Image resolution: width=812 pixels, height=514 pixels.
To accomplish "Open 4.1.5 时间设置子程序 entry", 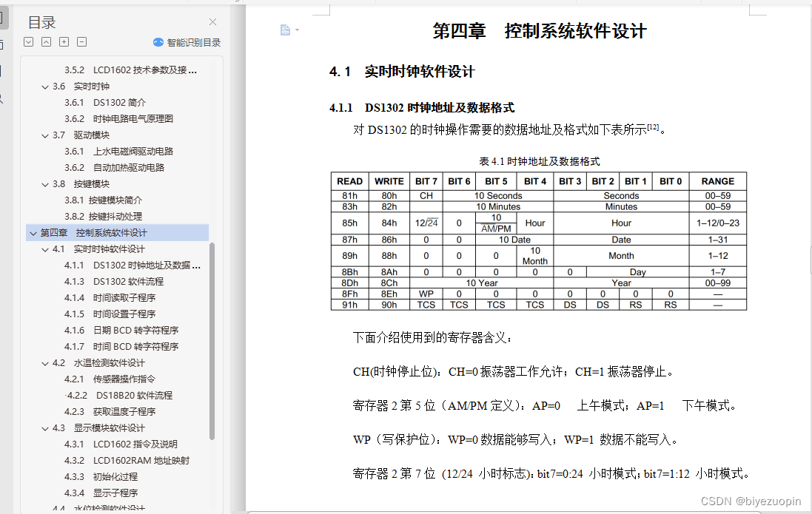I will tap(110, 314).
